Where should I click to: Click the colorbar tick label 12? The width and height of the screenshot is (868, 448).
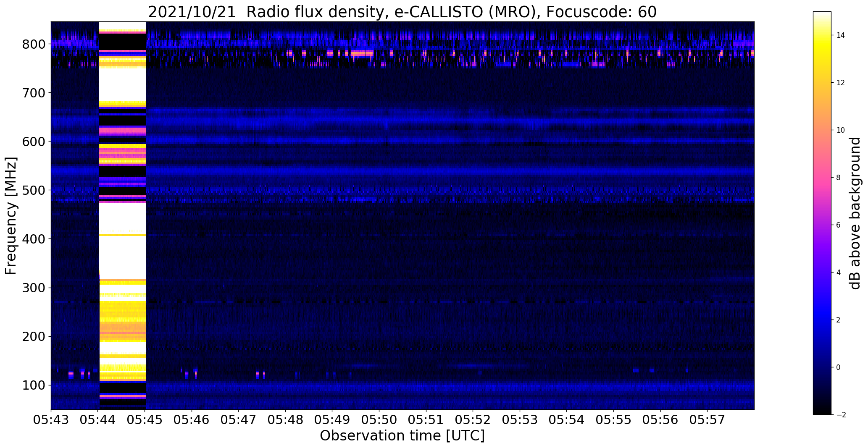pos(841,83)
